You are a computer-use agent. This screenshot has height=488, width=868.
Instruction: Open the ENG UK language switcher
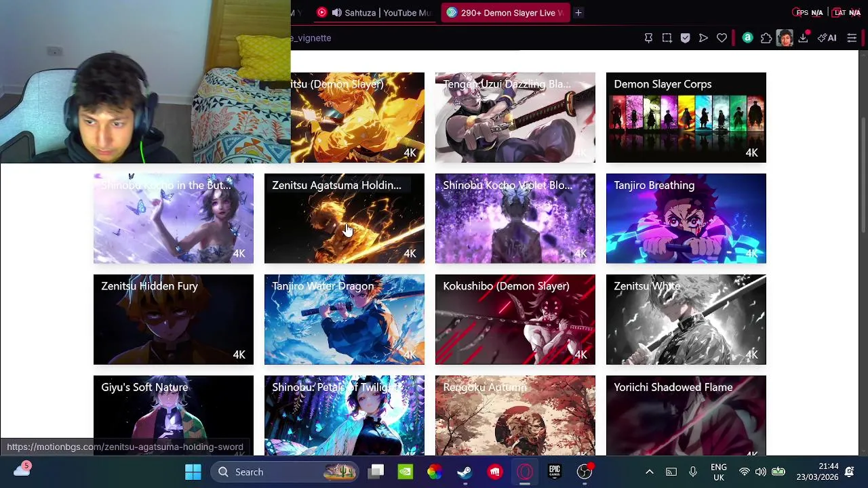click(719, 472)
